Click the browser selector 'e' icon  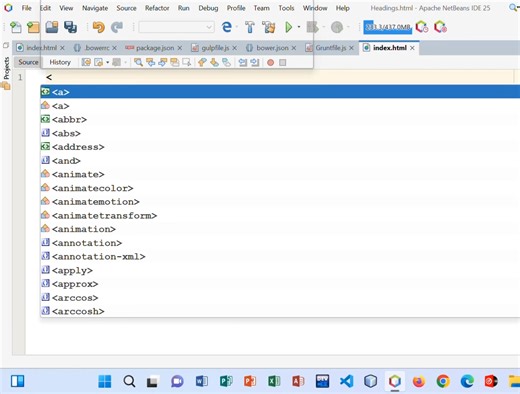[227, 27]
